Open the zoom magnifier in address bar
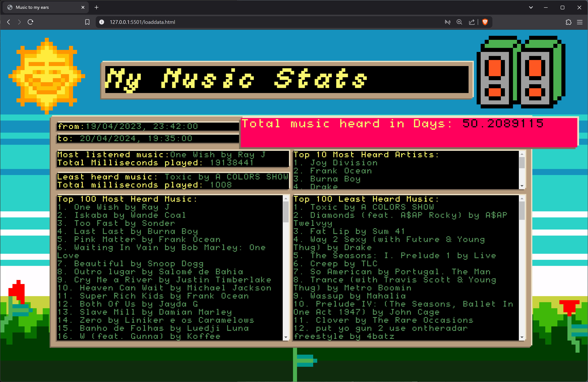Screen dimensions: 588x382 tap(459, 22)
